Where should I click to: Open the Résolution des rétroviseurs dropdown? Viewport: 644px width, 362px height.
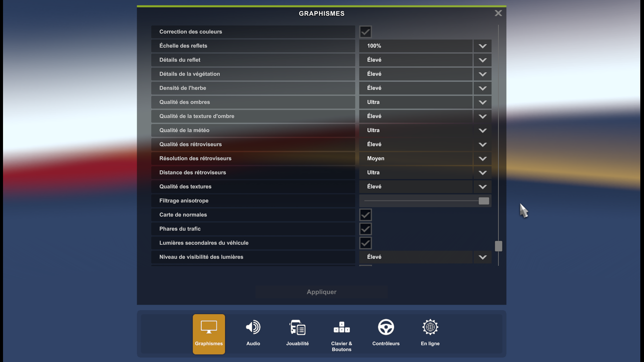482,159
